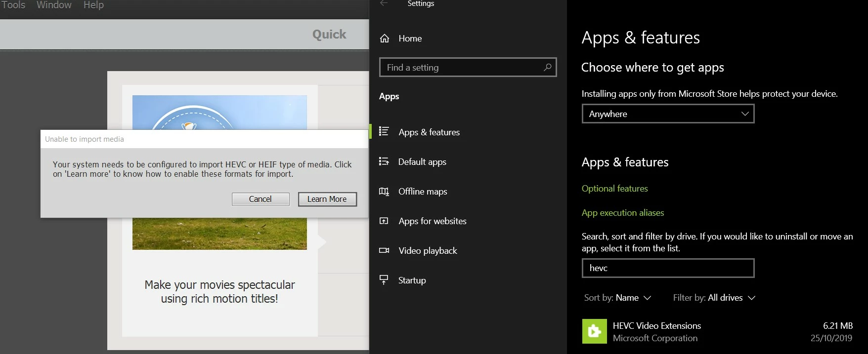Image resolution: width=868 pixels, height=354 pixels.
Task: Click the Apps & features list icon
Action: (x=384, y=131)
